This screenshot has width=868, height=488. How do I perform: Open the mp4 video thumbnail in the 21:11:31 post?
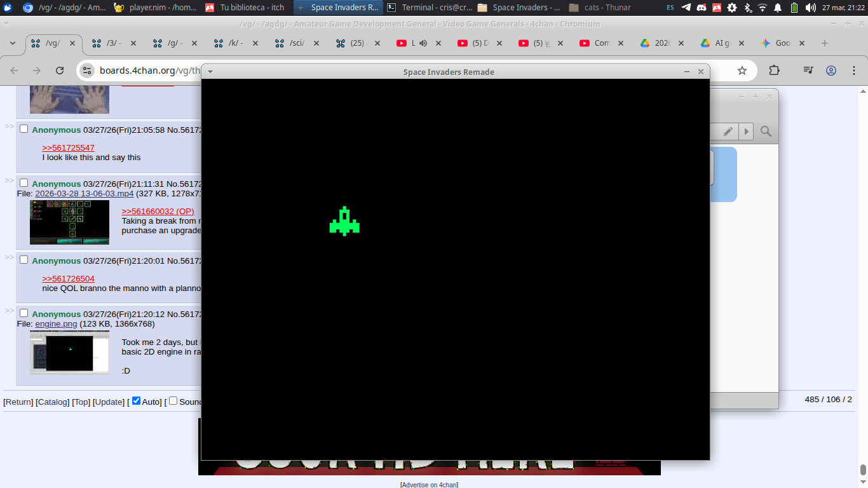point(69,222)
